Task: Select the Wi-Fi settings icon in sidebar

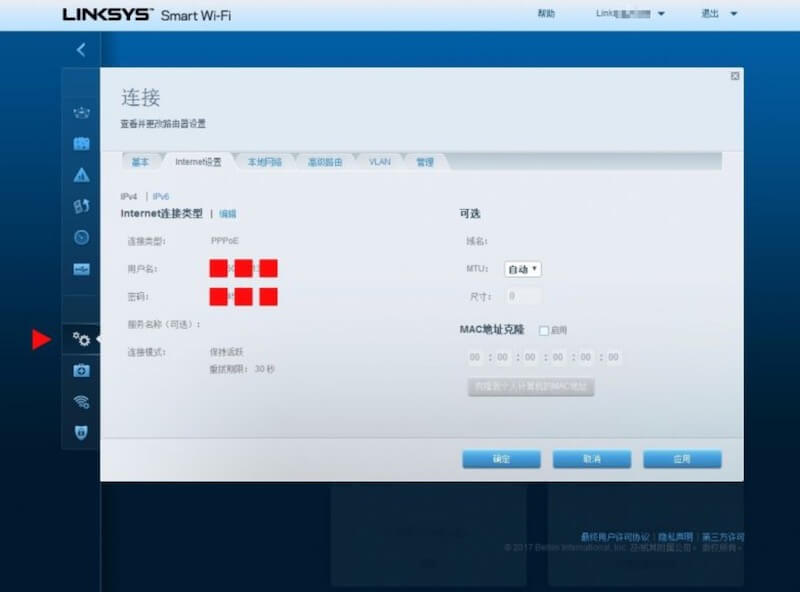Action: coord(83,401)
